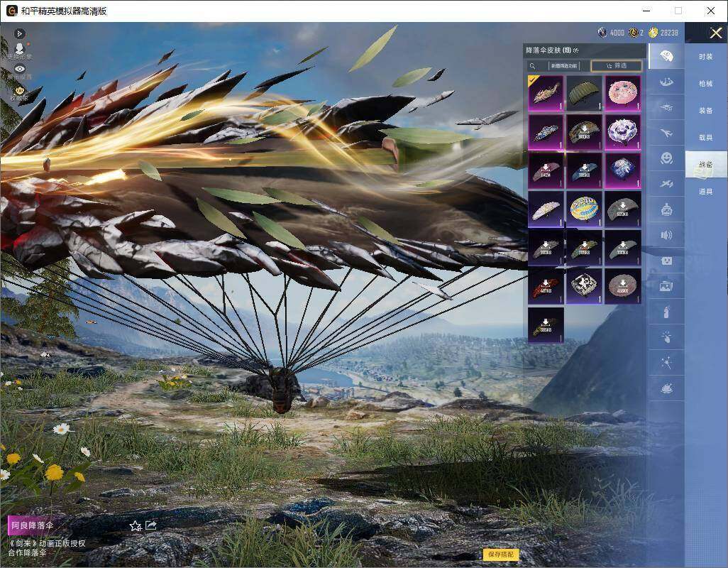Download the red parachute skin
The image size is (728, 568).
(546, 286)
